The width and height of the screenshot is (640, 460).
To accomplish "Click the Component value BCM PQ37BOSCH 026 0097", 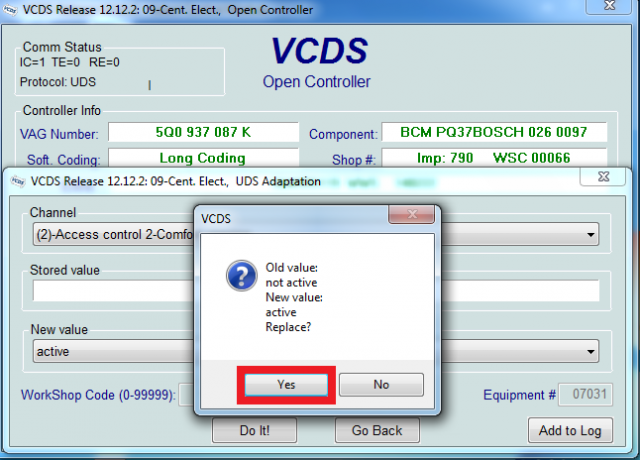I will pos(494,132).
